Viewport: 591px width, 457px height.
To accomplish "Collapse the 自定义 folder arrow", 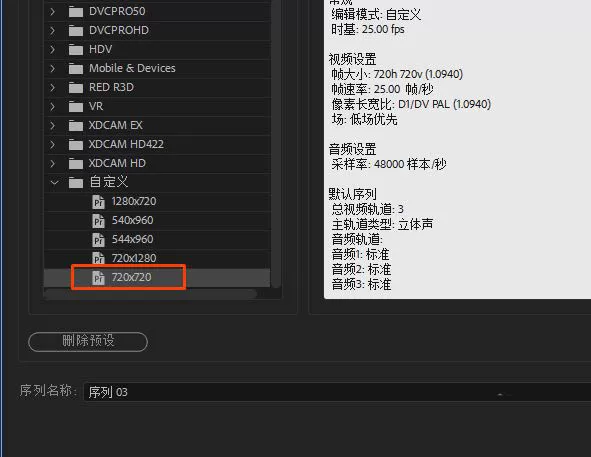I will 54,183.
